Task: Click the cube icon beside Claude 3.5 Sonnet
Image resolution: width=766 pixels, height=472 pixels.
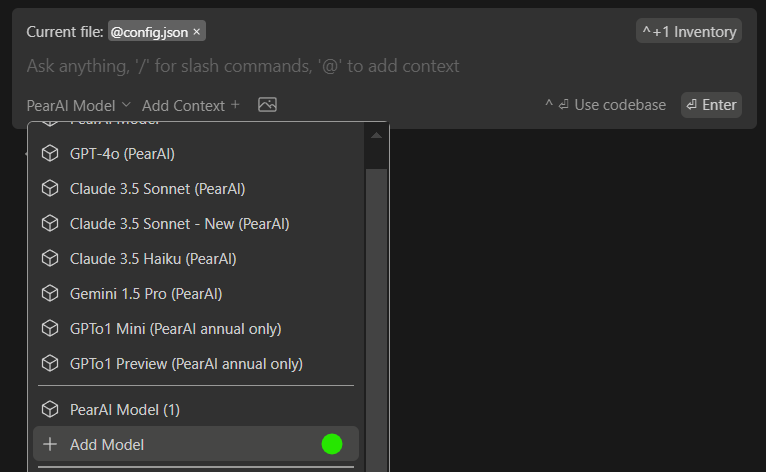Action: tap(50, 189)
